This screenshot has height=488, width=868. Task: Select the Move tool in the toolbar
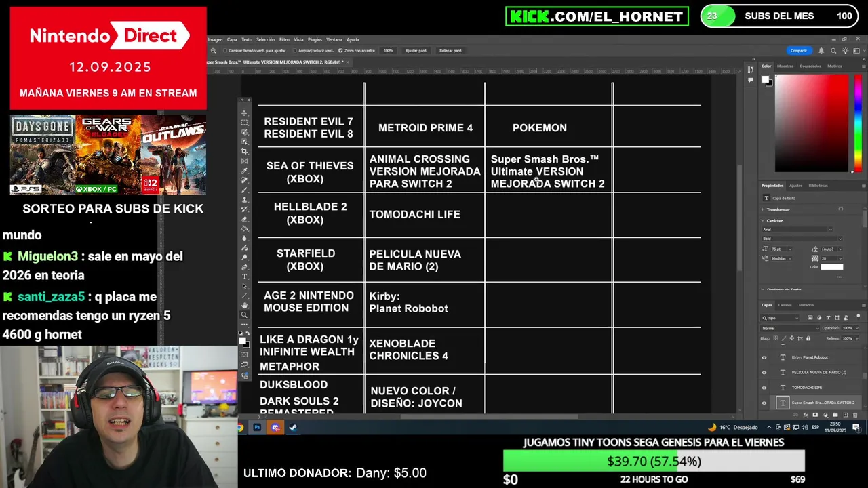244,113
